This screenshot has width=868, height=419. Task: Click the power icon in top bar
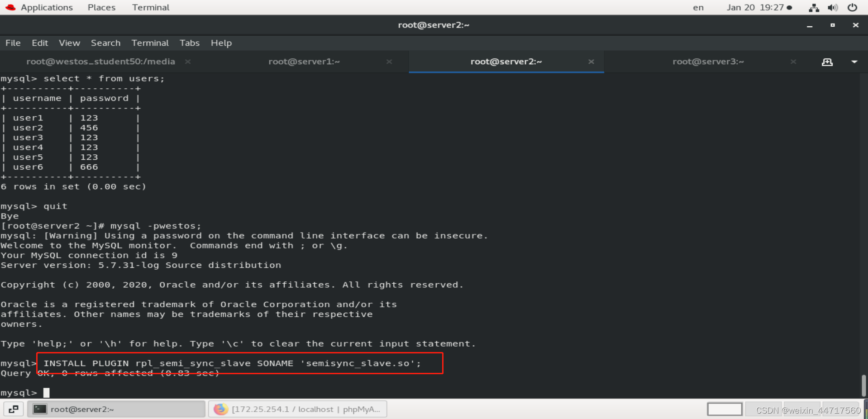[852, 7]
